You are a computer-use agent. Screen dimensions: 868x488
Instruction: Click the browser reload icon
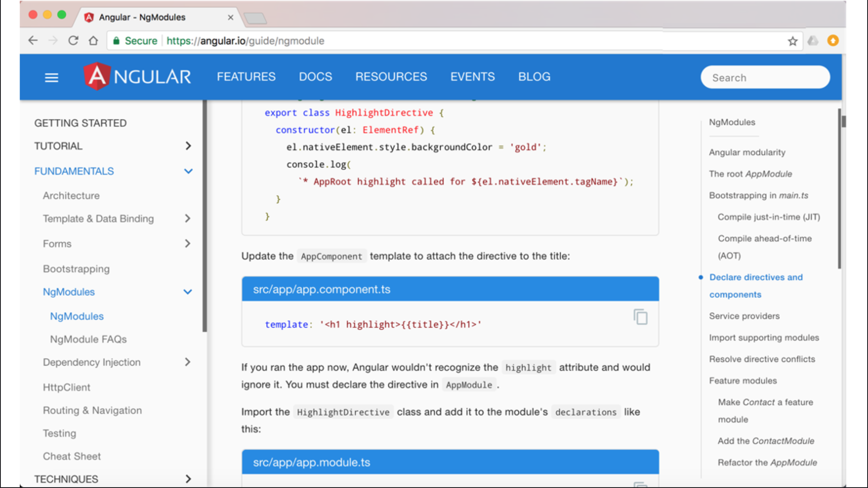73,41
